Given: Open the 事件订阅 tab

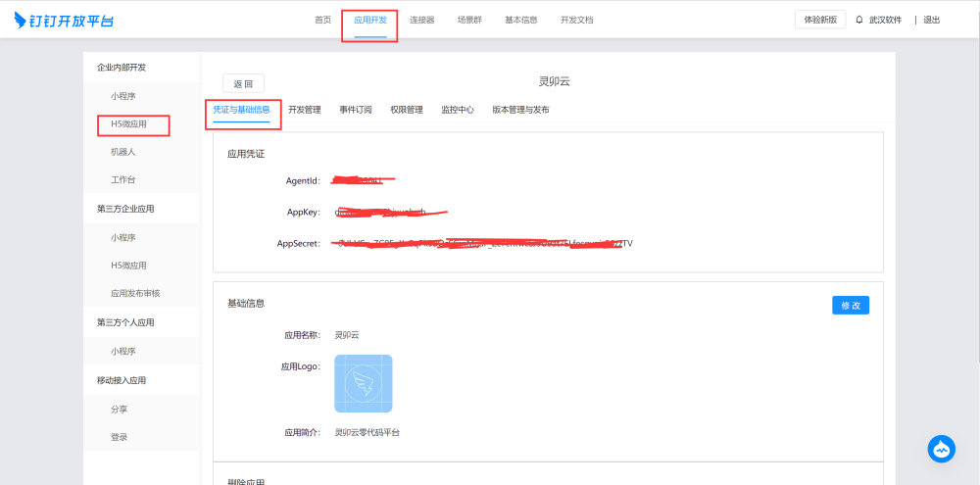Looking at the screenshot, I should 356,110.
